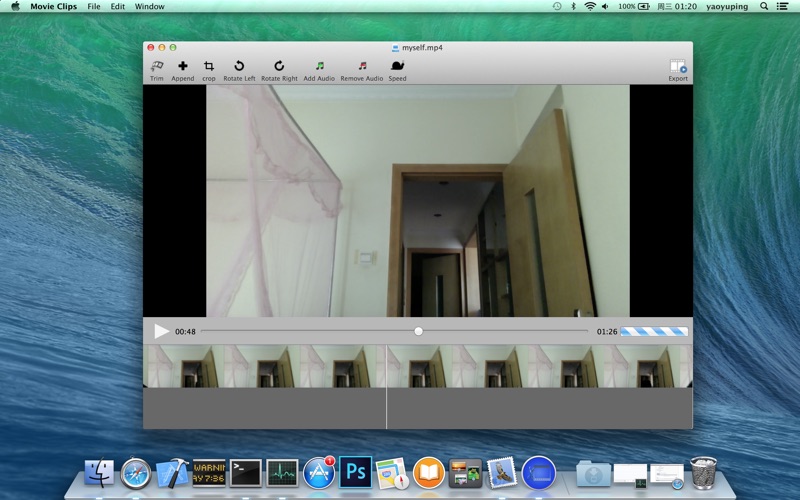Open Xcode from the Dock
This screenshot has width=800, height=500.
172,473
